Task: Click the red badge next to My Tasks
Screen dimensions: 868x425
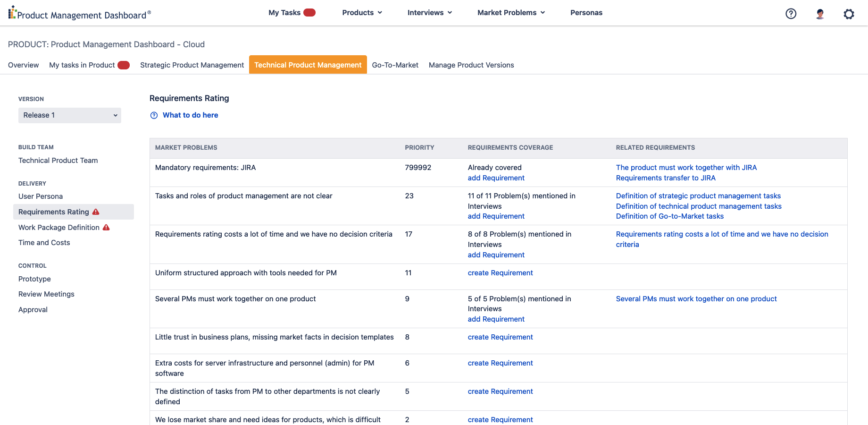Action: [x=309, y=13]
